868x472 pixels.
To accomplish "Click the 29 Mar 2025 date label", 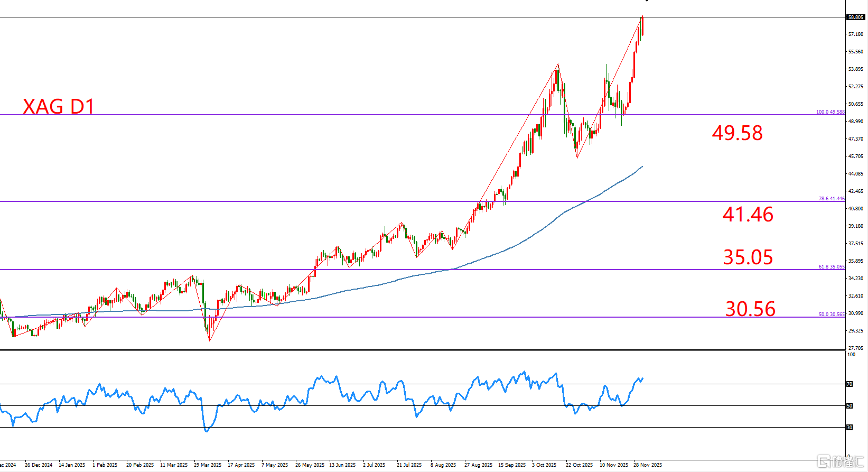I will pos(208,465).
